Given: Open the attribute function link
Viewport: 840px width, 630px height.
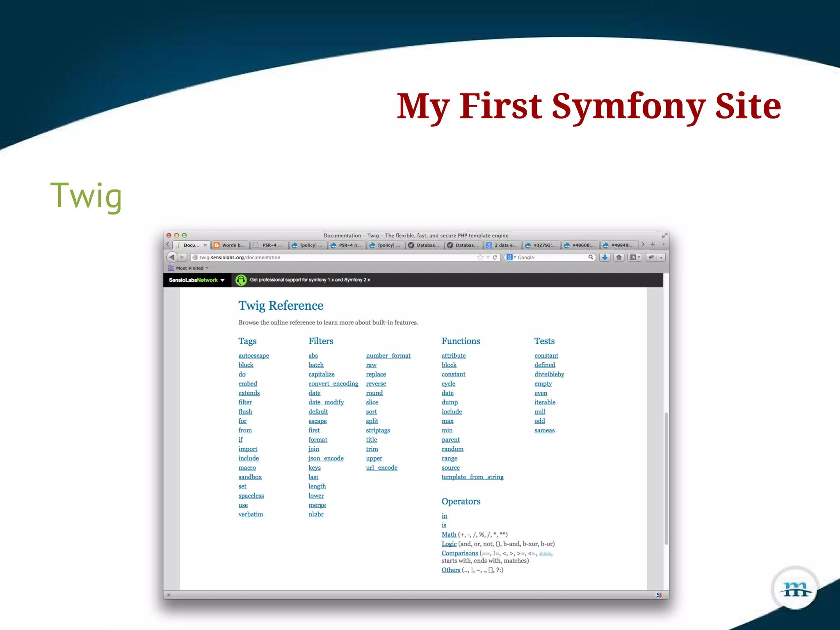Looking at the screenshot, I should click(x=454, y=356).
